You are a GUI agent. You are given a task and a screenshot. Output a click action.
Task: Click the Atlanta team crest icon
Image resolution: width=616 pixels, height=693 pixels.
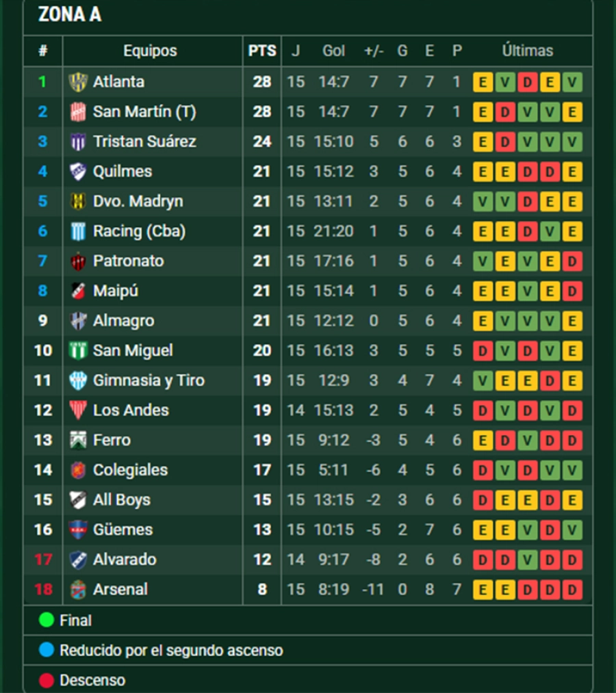pyautogui.click(x=78, y=82)
